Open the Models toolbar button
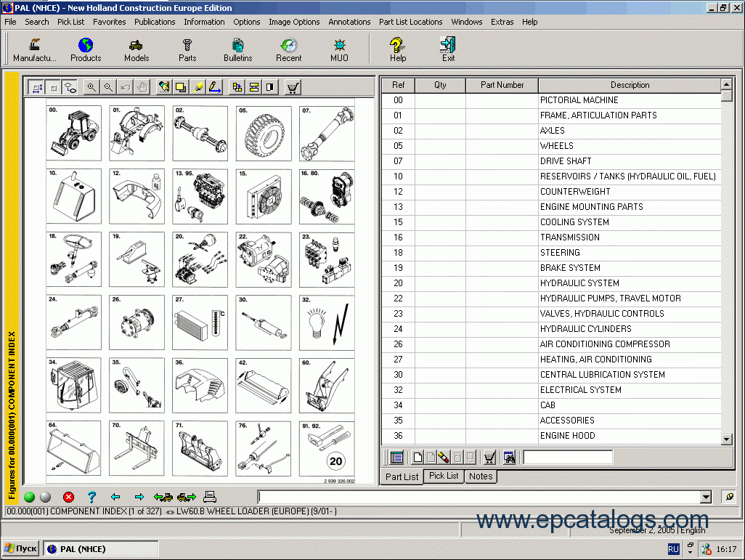This screenshot has width=745, height=560. pos(137,50)
